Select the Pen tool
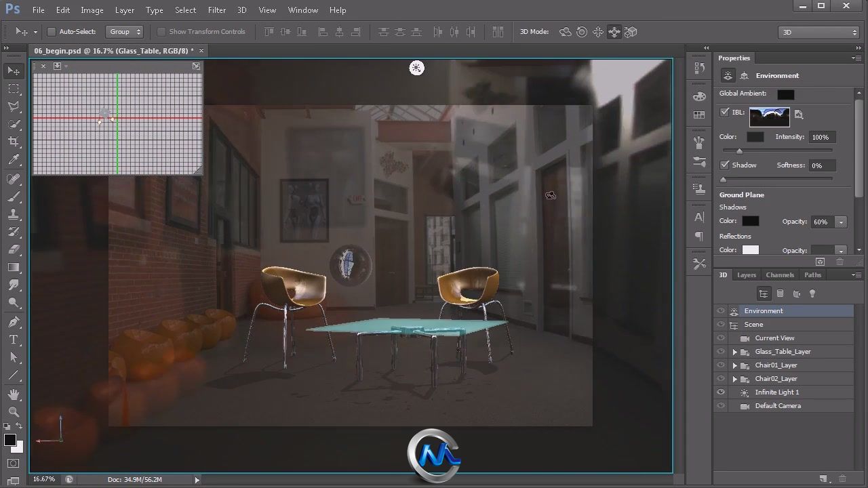 coord(14,322)
